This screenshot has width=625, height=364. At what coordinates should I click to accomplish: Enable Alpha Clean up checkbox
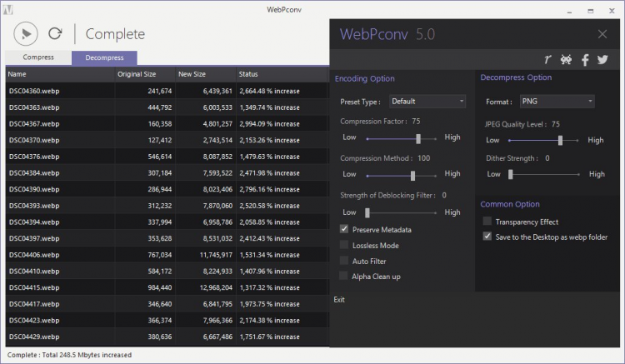[x=343, y=276]
